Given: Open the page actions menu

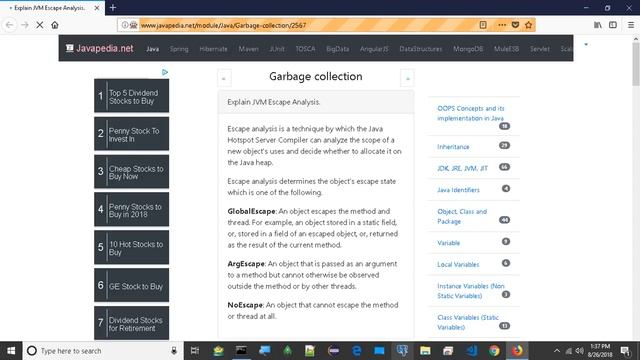Looking at the screenshot, I should [502, 25].
